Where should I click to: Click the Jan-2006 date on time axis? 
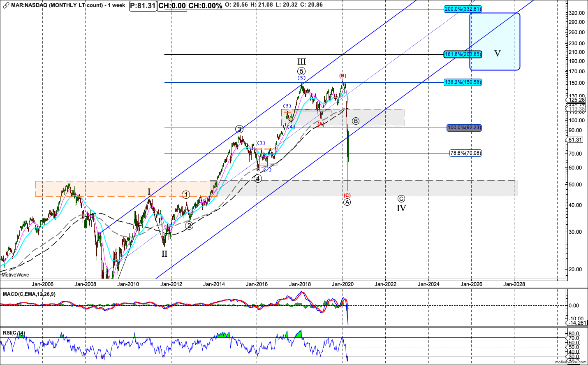click(x=42, y=284)
